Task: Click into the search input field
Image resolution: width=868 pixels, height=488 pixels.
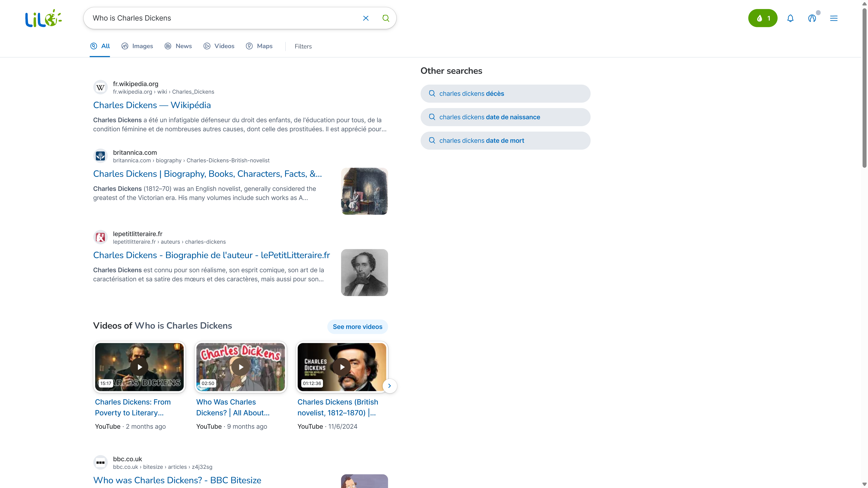Action: (x=222, y=18)
